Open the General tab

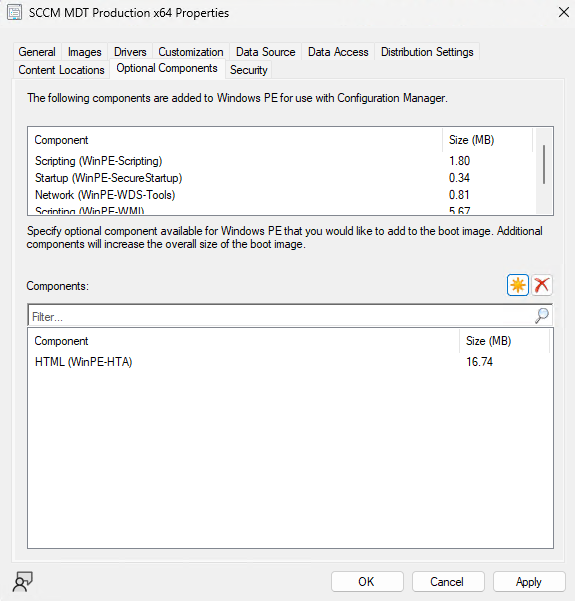click(x=37, y=52)
